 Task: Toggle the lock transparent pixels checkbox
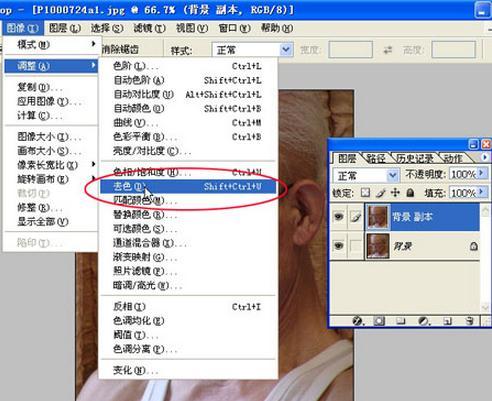pos(366,193)
